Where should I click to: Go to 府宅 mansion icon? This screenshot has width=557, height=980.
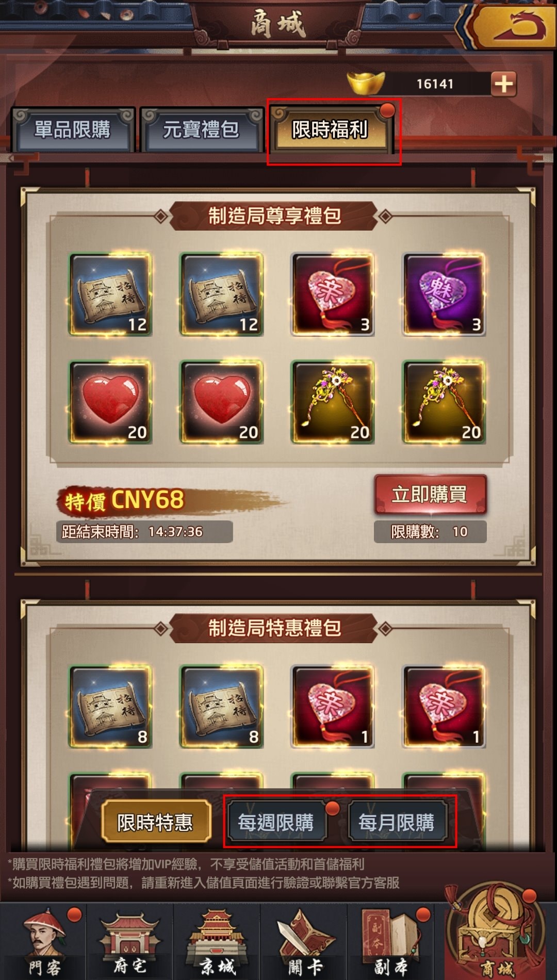click(130, 942)
